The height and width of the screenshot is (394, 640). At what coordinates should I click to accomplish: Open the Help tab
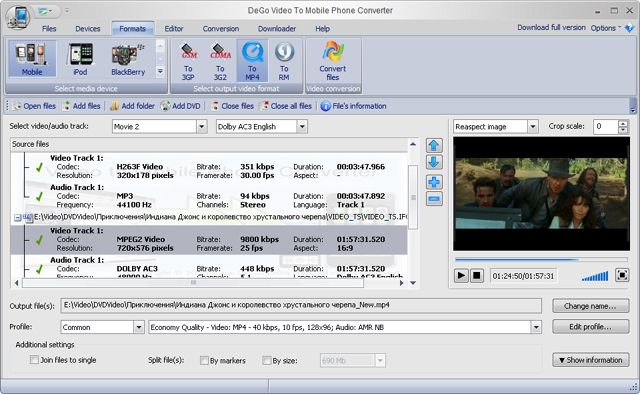[x=322, y=29]
